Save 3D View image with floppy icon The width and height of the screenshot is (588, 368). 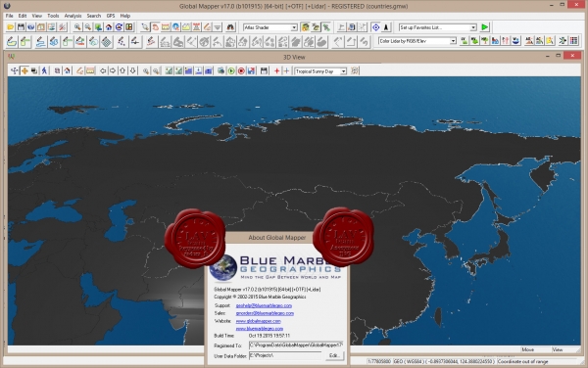(x=264, y=70)
